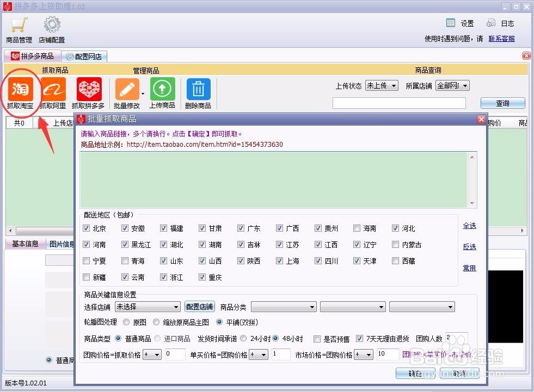Switch to the 图片信息 tab

point(62,244)
